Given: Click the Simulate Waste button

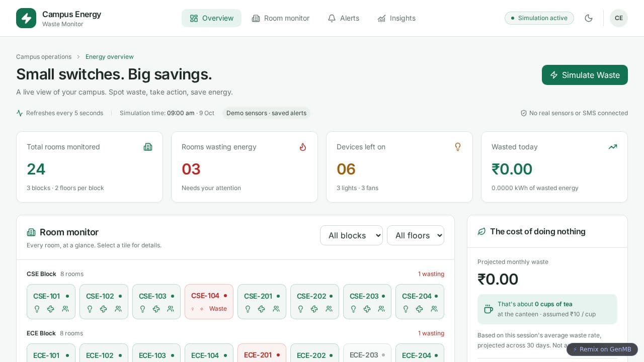Looking at the screenshot, I should pos(585,75).
